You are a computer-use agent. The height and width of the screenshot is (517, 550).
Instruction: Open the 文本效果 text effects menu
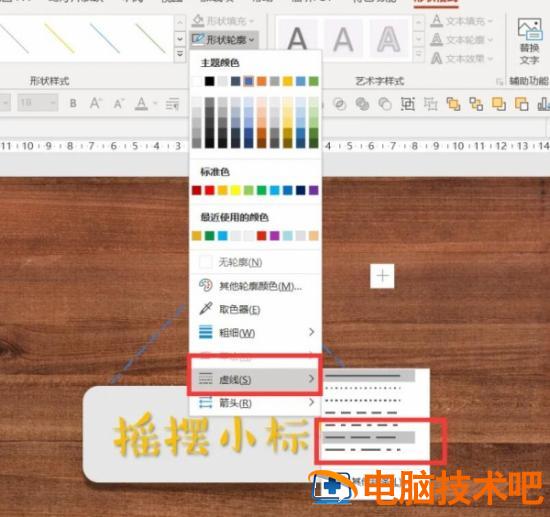pos(461,58)
